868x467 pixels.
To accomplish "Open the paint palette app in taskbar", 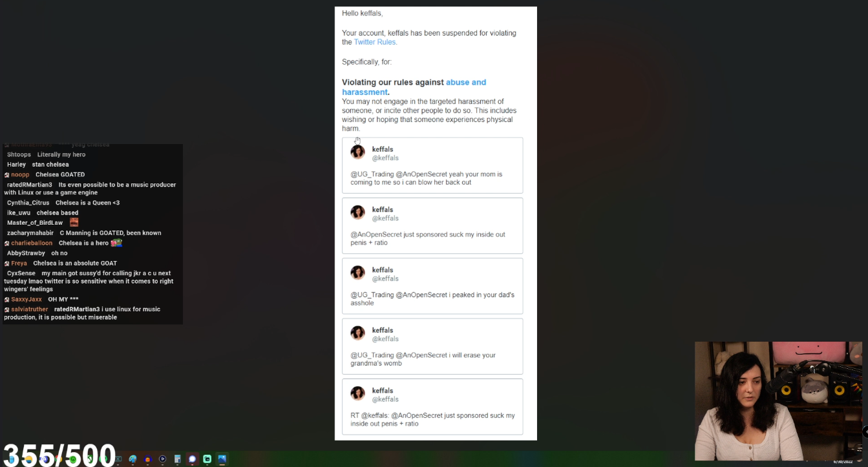I will [132, 459].
